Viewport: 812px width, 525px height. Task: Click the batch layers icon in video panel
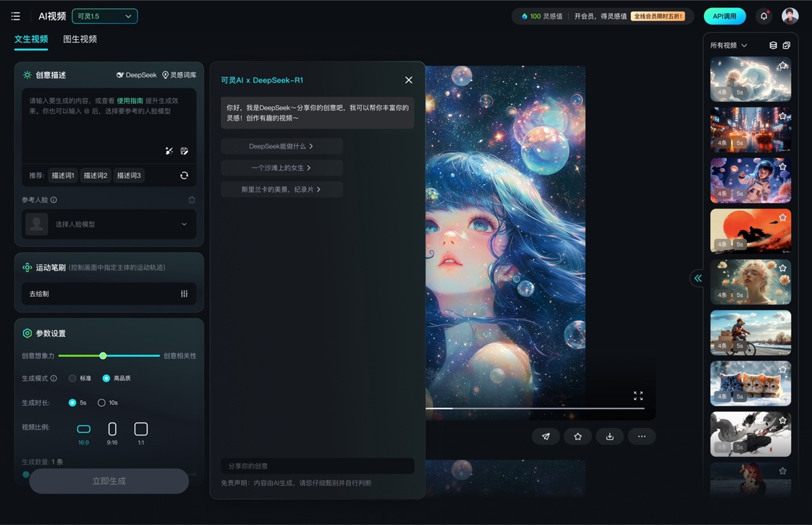tap(773, 45)
